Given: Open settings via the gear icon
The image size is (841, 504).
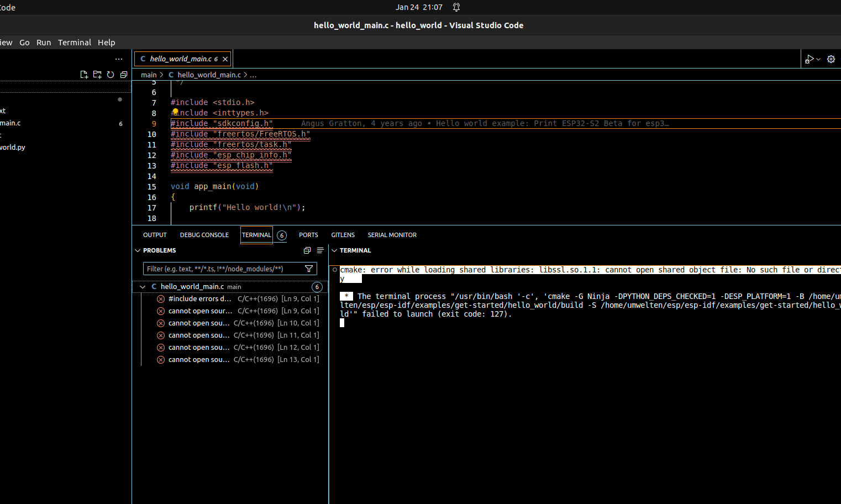Looking at the screenshot, I should pos(831,59).
